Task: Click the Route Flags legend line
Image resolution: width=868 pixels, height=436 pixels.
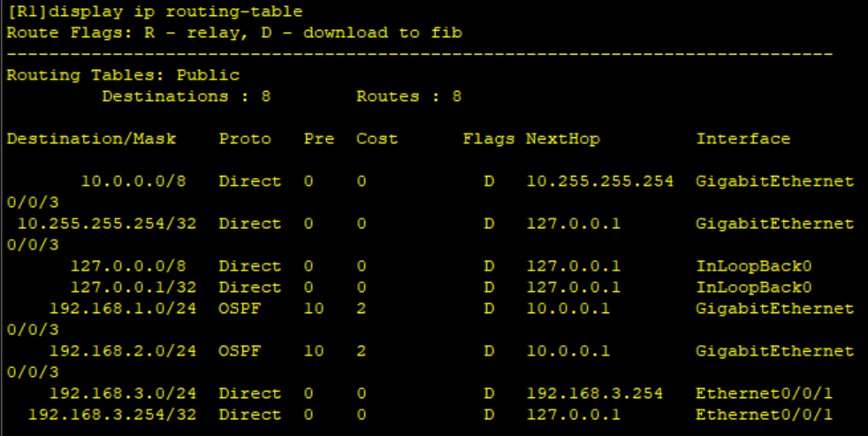Action: 233,33
